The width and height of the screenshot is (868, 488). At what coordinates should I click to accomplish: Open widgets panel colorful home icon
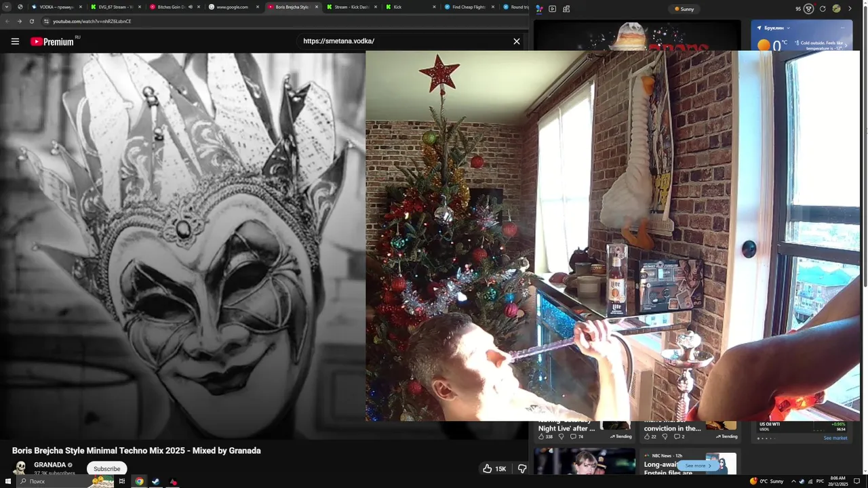[539, 9]
